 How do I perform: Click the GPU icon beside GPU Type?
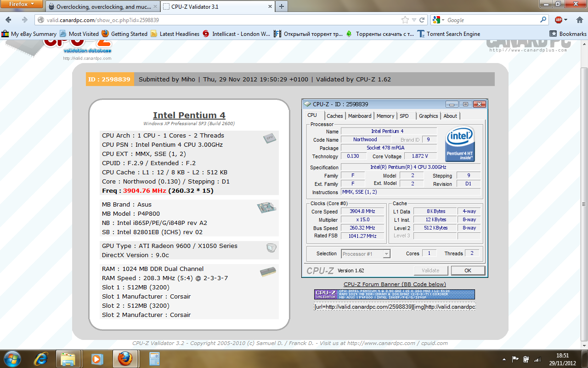click(x=271, y=248)
